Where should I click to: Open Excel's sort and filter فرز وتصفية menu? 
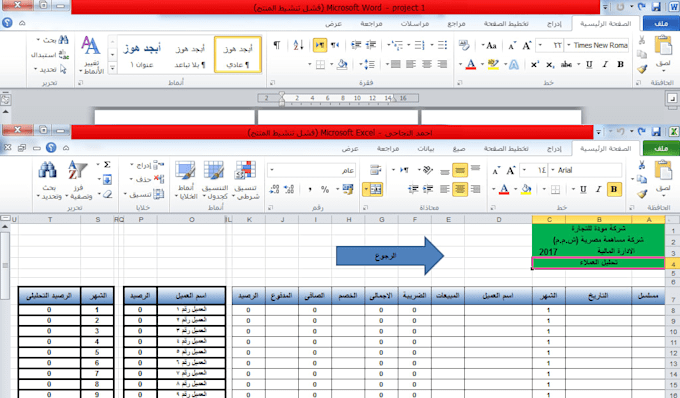(78, 180)
